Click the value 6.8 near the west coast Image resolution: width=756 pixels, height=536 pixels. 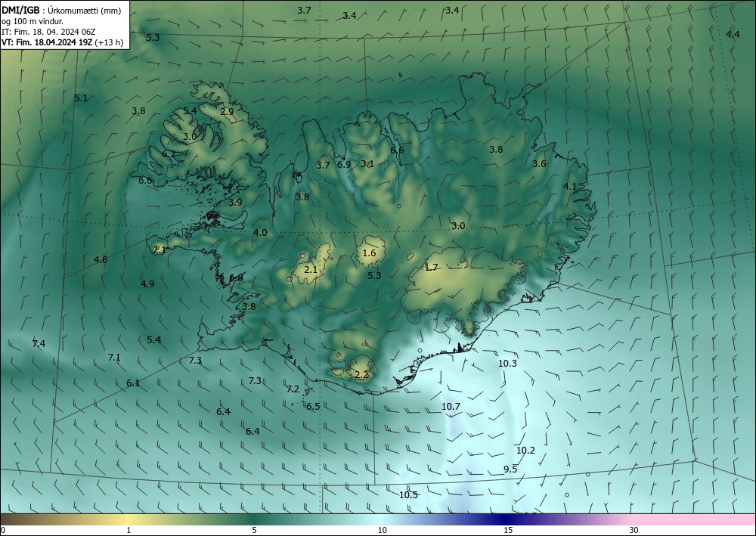[x=236, y=278]
